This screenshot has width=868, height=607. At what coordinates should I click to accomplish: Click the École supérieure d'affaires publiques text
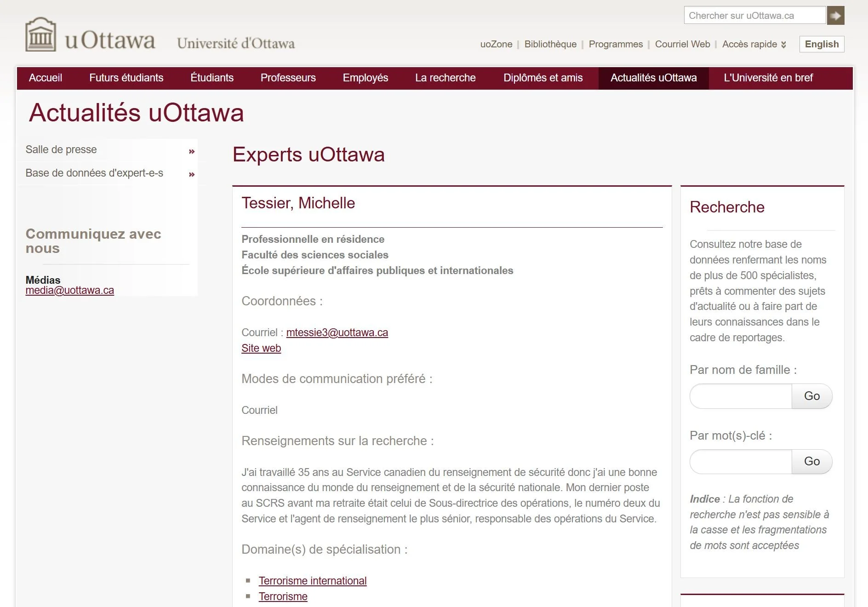[x=377, y=270]
